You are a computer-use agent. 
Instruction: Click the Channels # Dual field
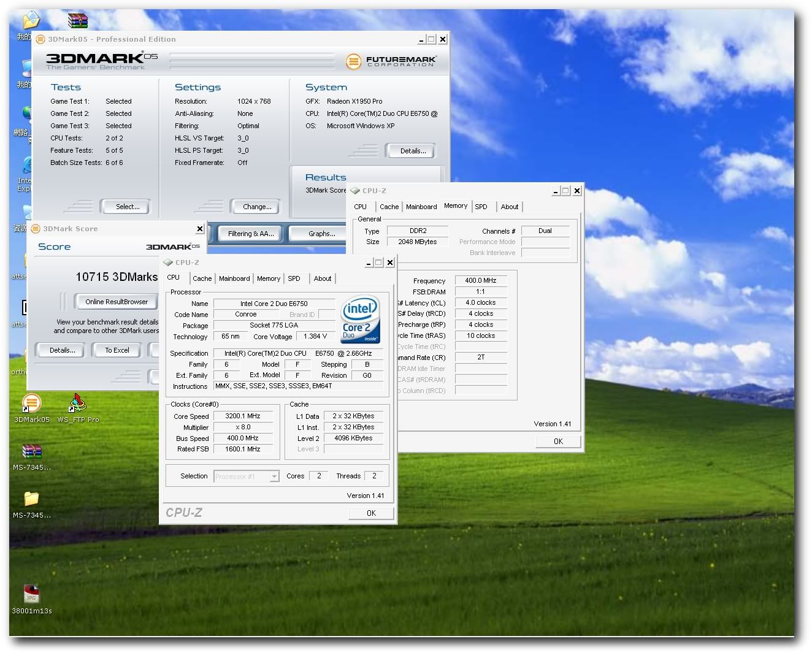(545, 231)
